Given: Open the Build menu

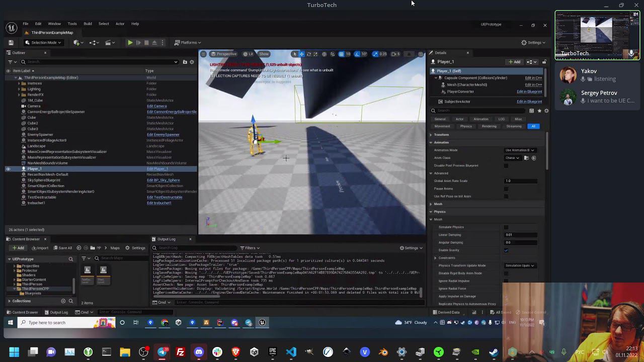Looking at the screenshot, I should point(88,24).
